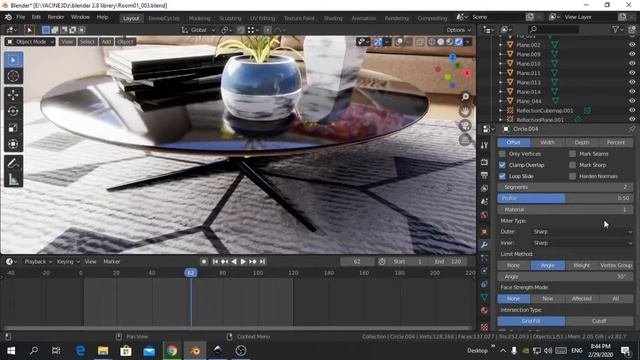
Task: Open the Windows Start menu
Action: point(11,351)
